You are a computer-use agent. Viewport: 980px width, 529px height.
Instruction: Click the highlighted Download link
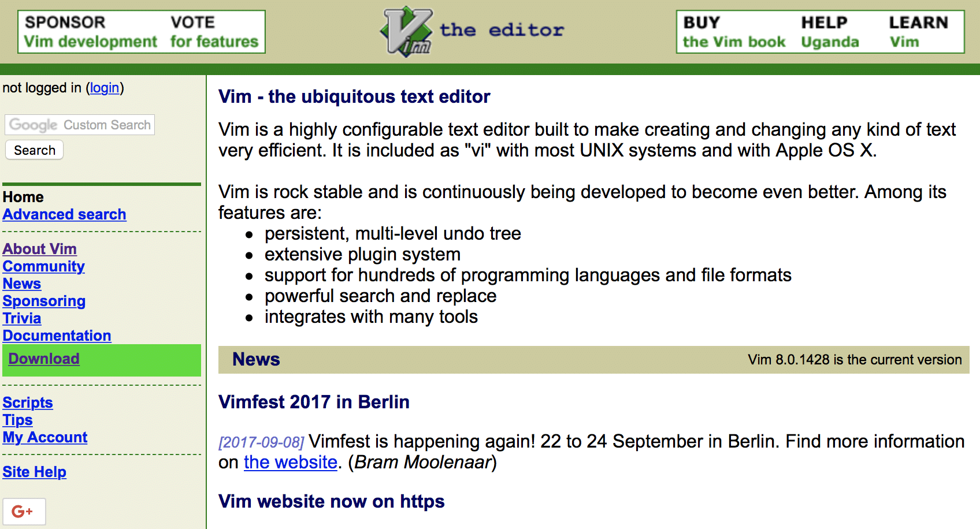(44, 359)
